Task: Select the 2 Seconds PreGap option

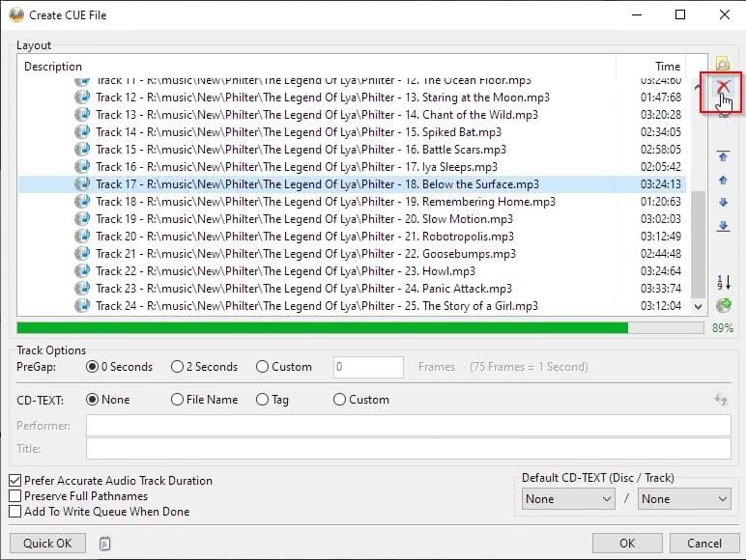Action: (x=204, y=367)
